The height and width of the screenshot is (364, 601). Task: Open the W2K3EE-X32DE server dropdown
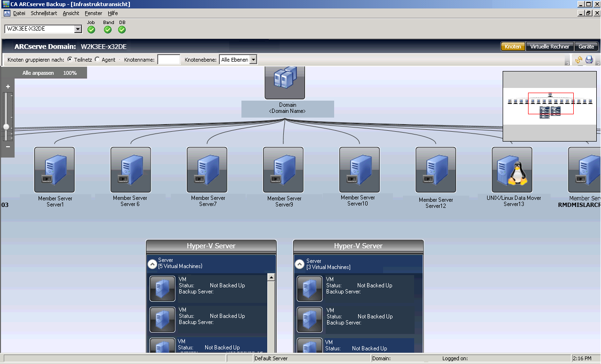click(x=78, y=30)
